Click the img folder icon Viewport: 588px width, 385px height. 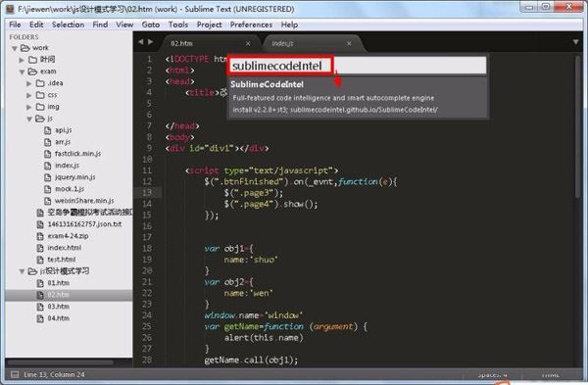(40, 107)
